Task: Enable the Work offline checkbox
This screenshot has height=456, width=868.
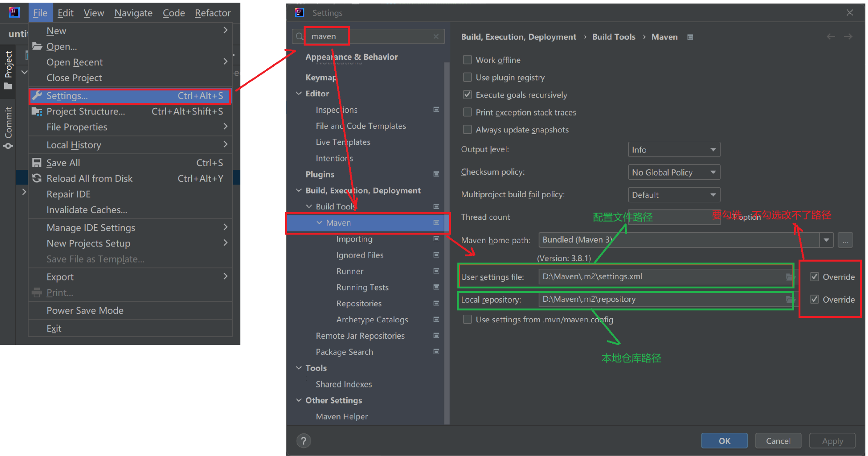Action: 467,60
